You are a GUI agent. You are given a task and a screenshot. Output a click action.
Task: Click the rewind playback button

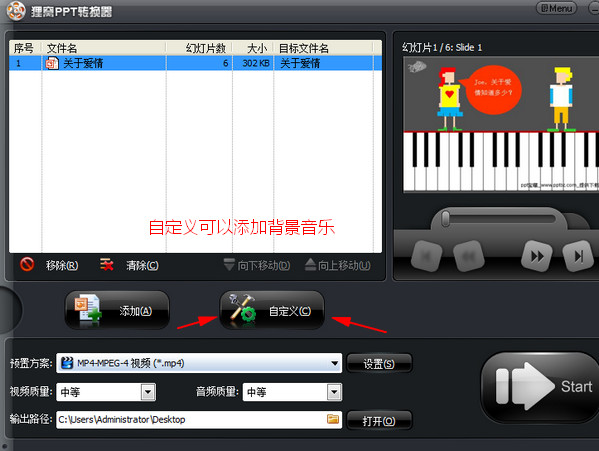(x=468, y=256)
